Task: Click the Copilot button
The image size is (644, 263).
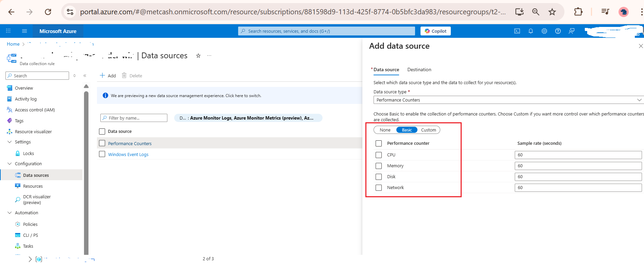Action: pos(435,31)
